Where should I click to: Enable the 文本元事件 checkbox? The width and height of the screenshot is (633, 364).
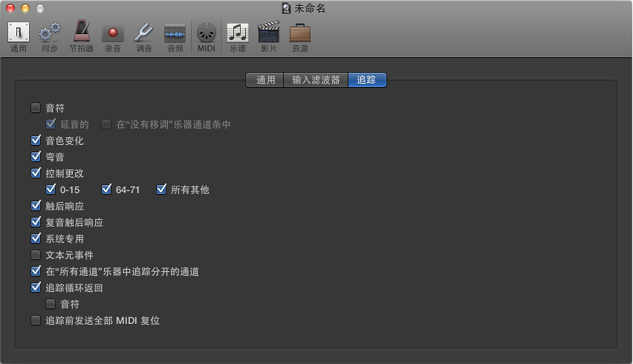[x=36, y=255]
